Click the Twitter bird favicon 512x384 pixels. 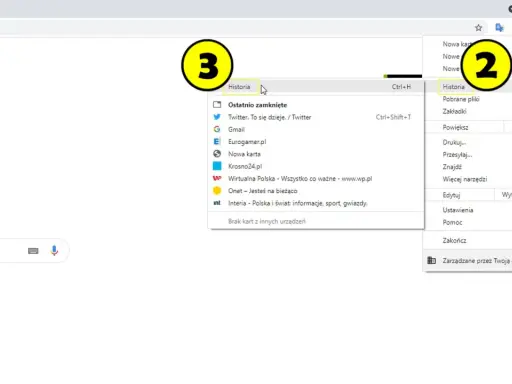tap(217, 117)
